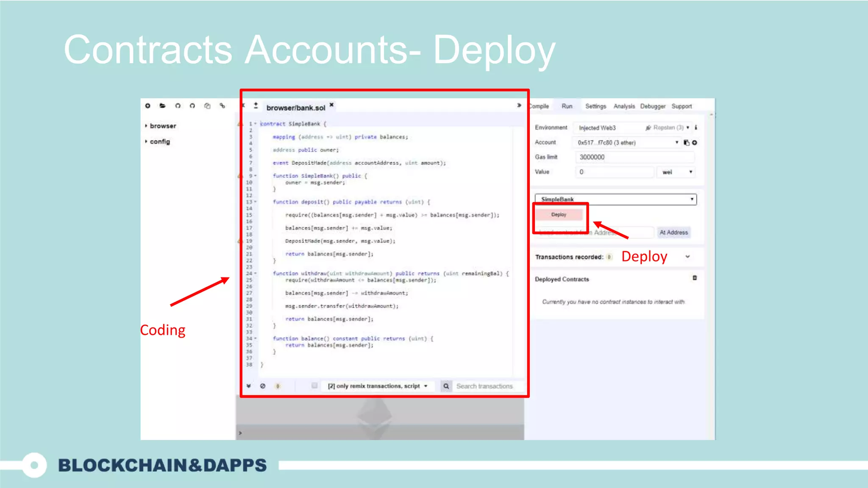Click the warning icon at line 19

[x=240, y=241]
